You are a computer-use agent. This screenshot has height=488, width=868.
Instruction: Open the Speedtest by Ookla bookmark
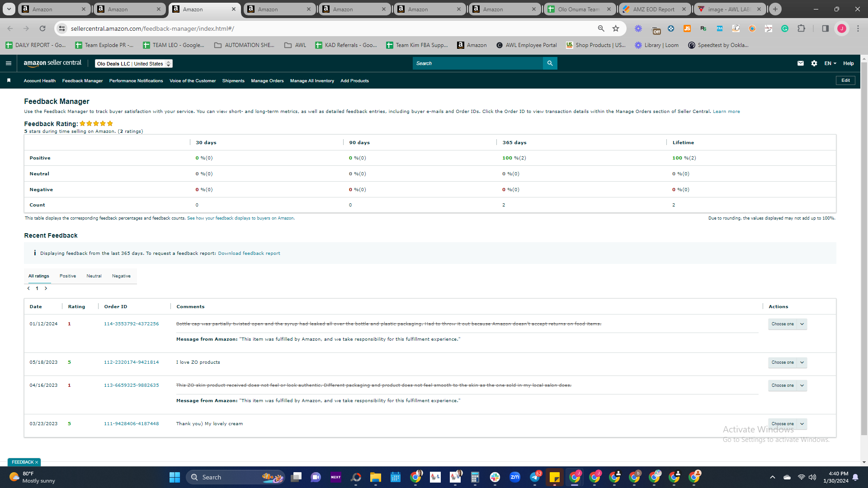718,45
